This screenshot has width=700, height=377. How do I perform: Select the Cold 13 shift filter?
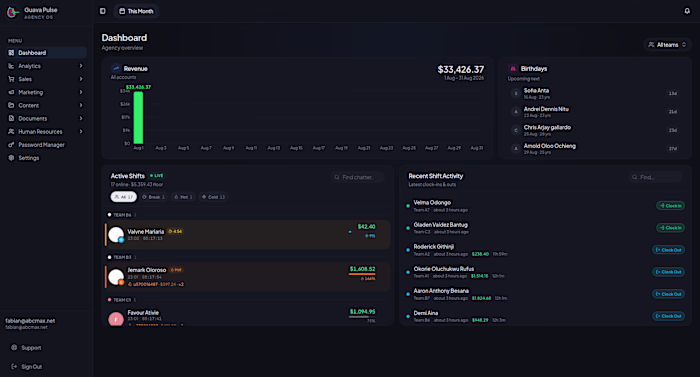point(213,197)
